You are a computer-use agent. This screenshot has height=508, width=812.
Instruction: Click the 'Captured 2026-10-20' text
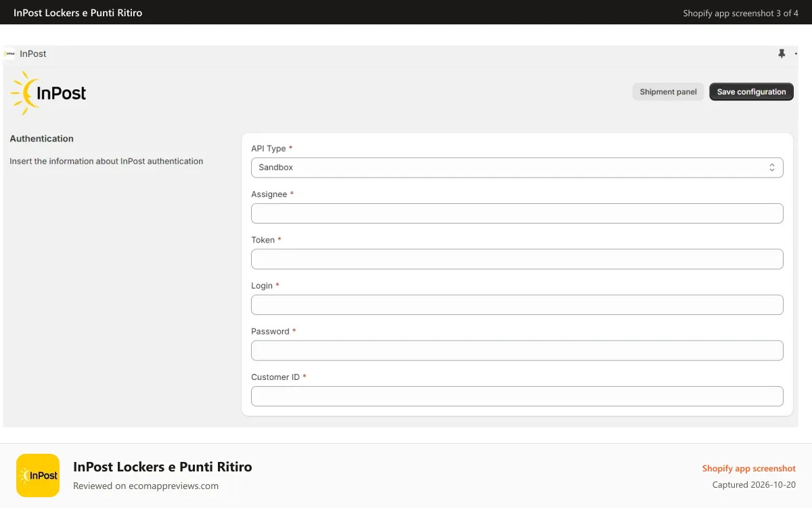point(754,485)
